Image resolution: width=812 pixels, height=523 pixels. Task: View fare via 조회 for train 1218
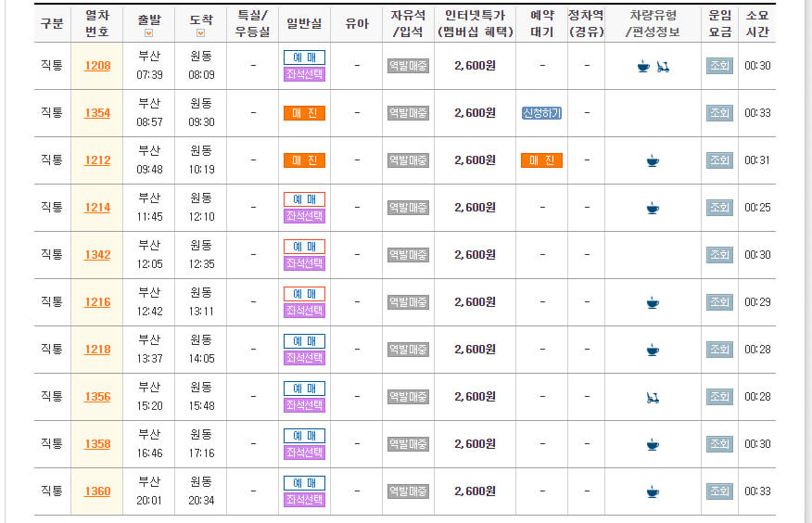(x=719, y=350)
